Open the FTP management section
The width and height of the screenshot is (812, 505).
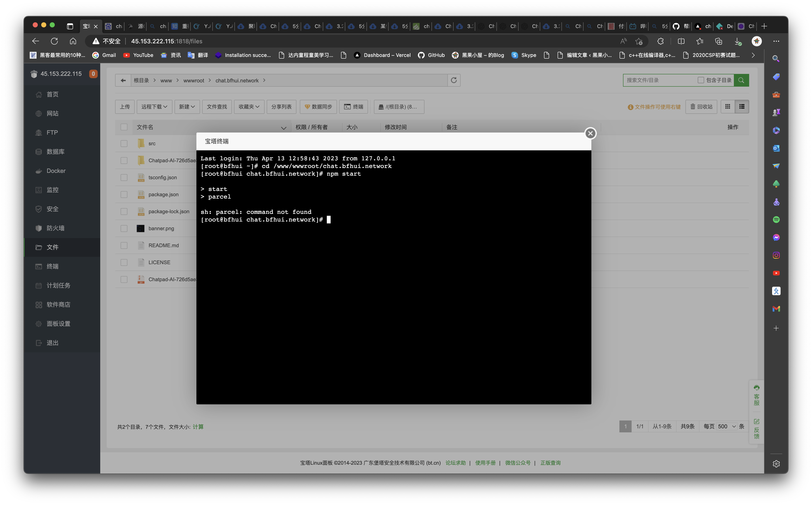(52, 132)
